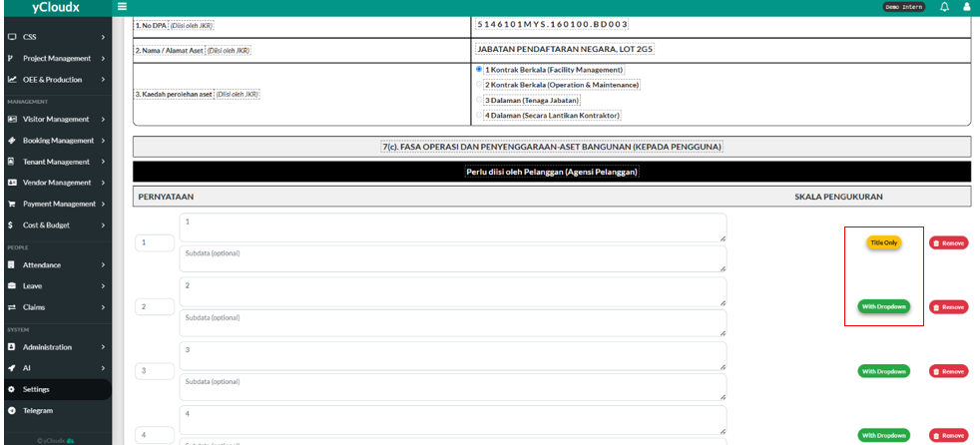
Task: Open the Administration menu item
Action: (x=56, y=347)
